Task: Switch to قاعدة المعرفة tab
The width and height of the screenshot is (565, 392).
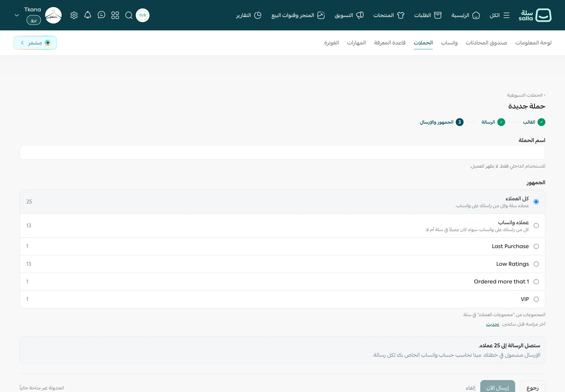Action: (x=390, y=43)
